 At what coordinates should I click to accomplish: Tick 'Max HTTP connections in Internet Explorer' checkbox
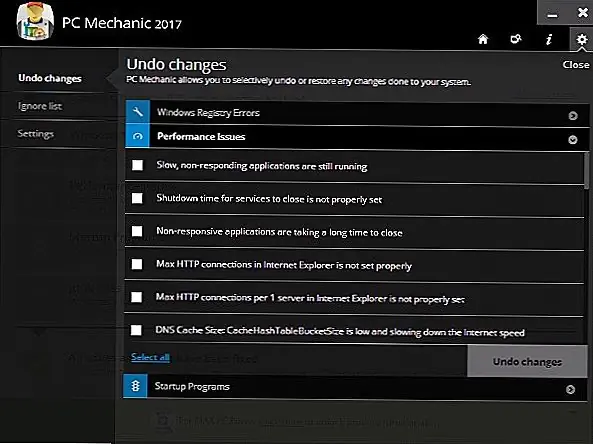pos(137,264)
